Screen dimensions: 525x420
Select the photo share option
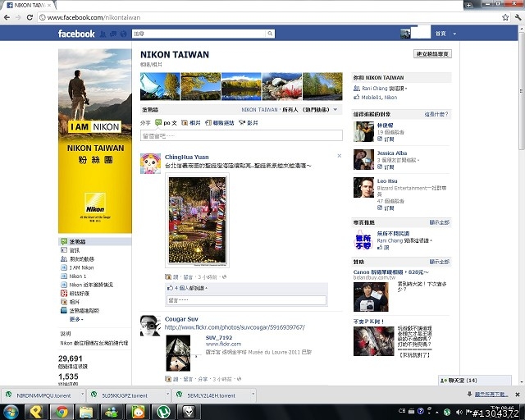(x=191, y=123)
